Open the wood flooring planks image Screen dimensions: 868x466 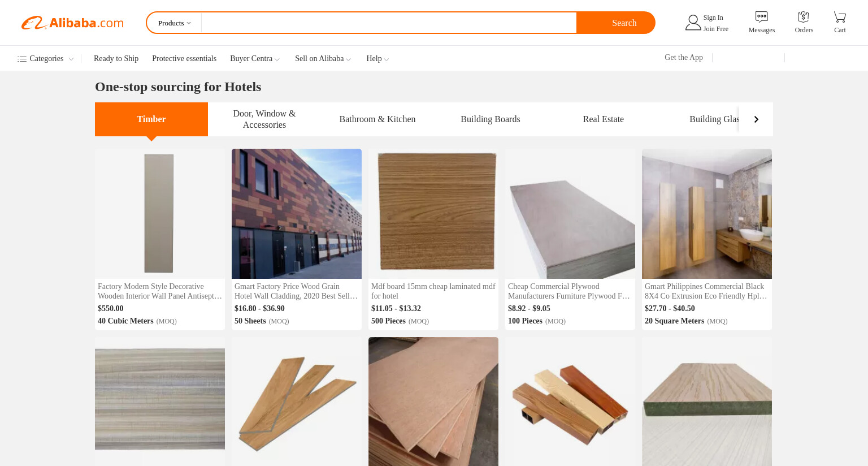[297, 402]
